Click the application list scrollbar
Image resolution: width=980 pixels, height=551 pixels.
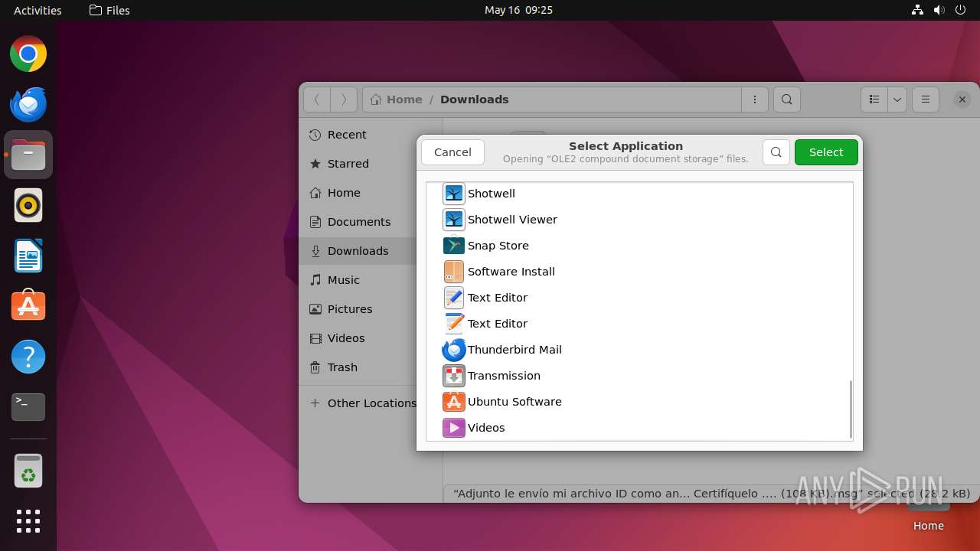coord(851,409)
